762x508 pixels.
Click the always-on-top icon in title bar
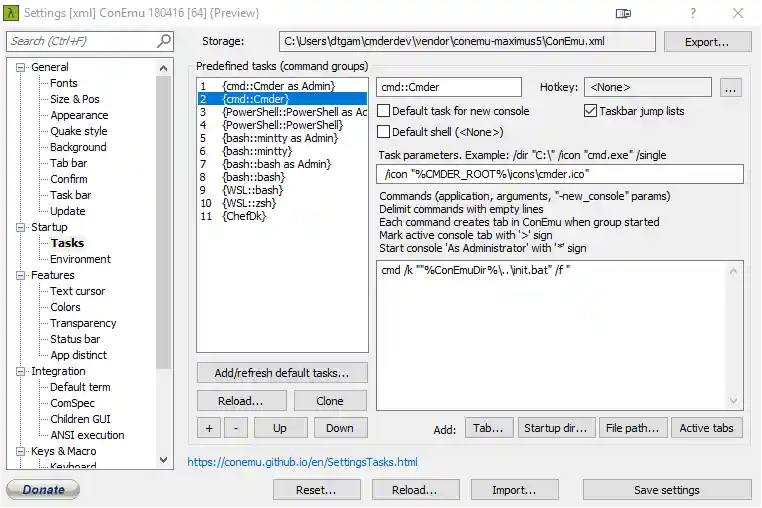click(623, 13)
